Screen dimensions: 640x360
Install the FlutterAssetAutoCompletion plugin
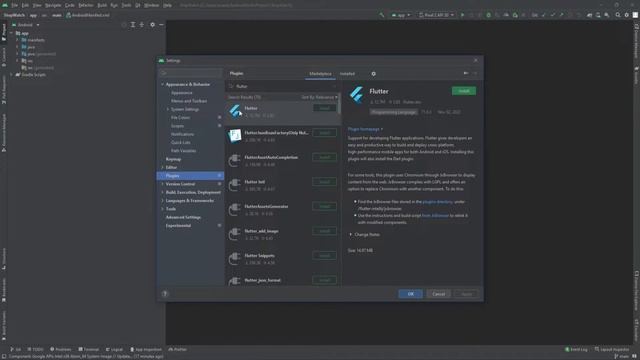coord(324,157)
